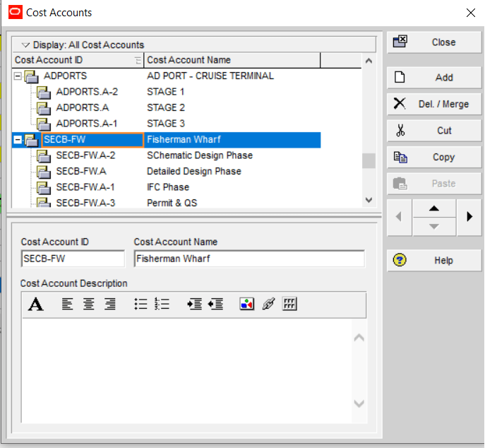Screen dimensions: 485x448
Task: Insert a numbered list
Action: (x=162, y=304)
